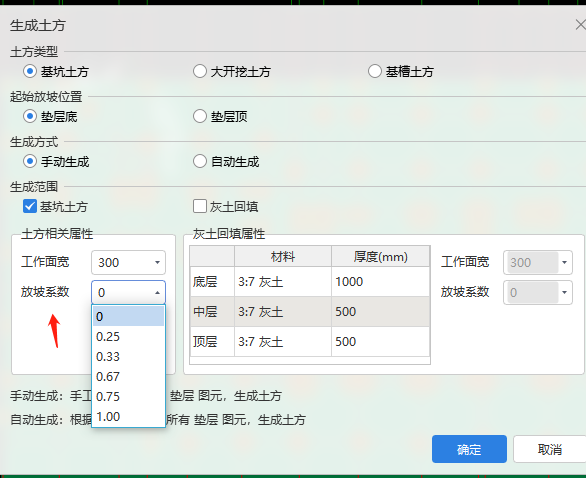Image resolution: width=586 pixels, height=478 pixels.
Task: Click 顶层 material cell 3:7 灰土
Action: (283, 342)
